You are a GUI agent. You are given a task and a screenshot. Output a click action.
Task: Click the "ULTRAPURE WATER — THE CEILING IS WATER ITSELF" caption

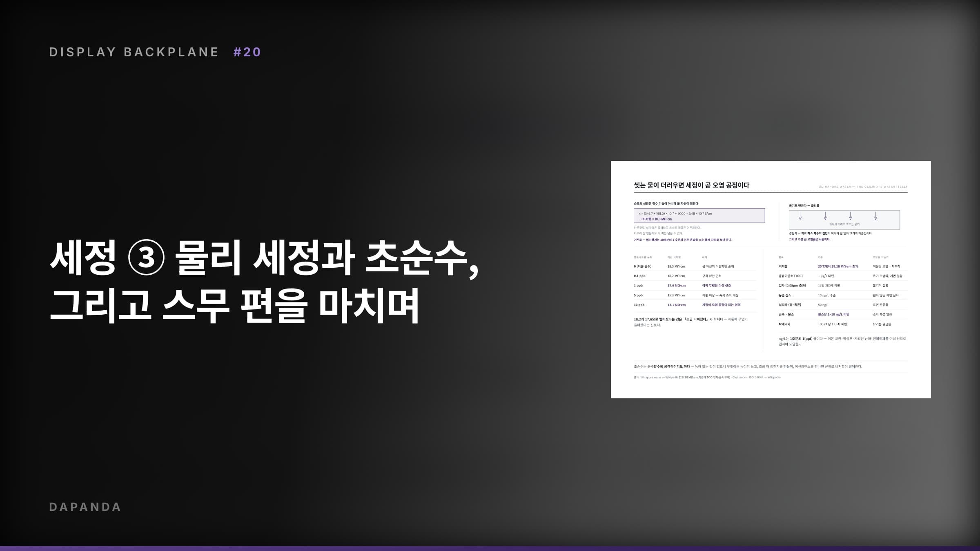tap(863, 187)
